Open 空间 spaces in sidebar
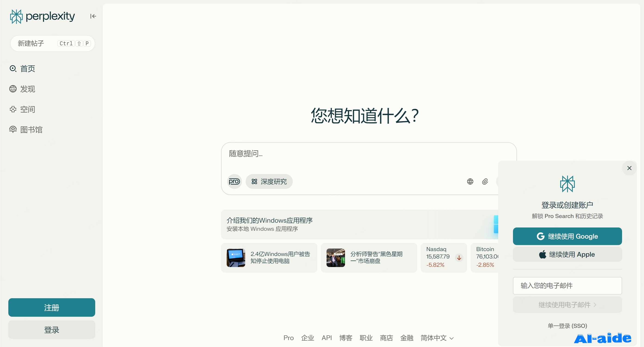The height and width of the screenshot is (347, 644). click(x=22, y=109)
